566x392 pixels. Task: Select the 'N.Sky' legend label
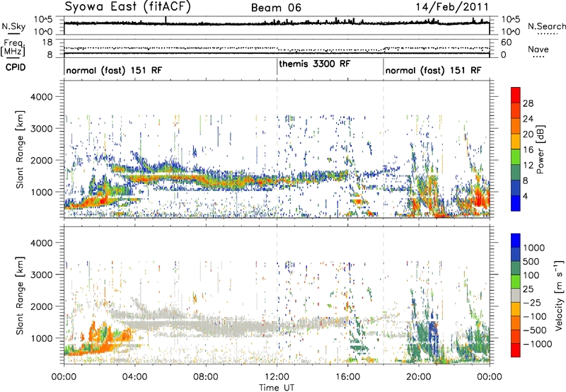(x=13, y=26)
